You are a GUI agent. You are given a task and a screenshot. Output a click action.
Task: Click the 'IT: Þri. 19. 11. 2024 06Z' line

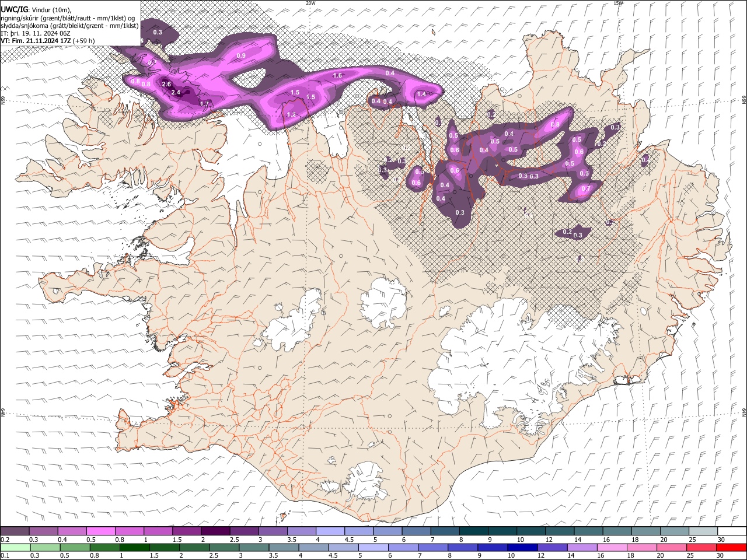(x=36, y=33)
